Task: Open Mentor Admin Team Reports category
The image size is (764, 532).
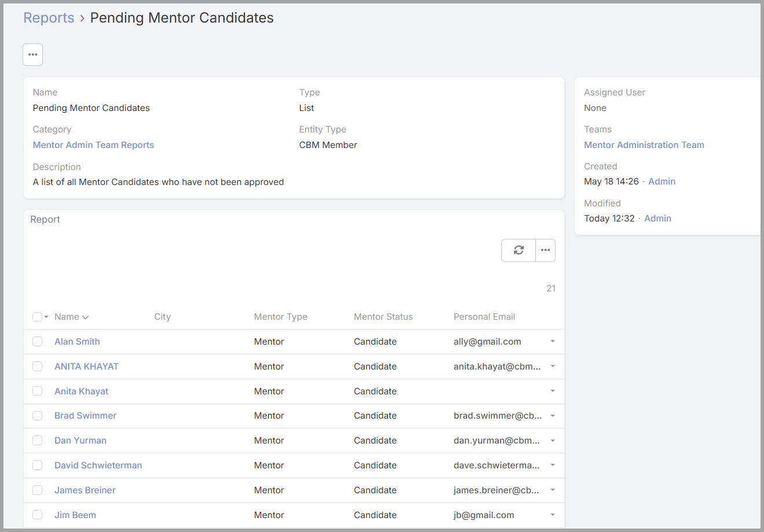Action: click(93, 145)
